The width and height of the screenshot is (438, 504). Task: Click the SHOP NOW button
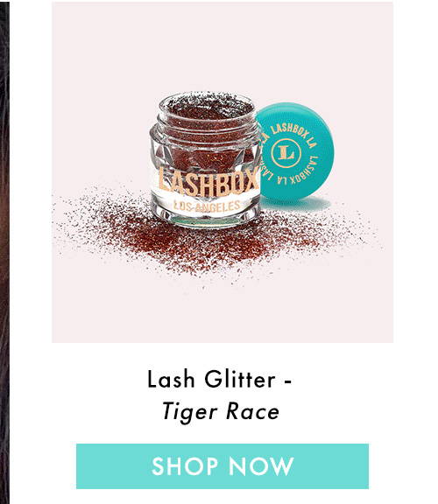(223, 466)
